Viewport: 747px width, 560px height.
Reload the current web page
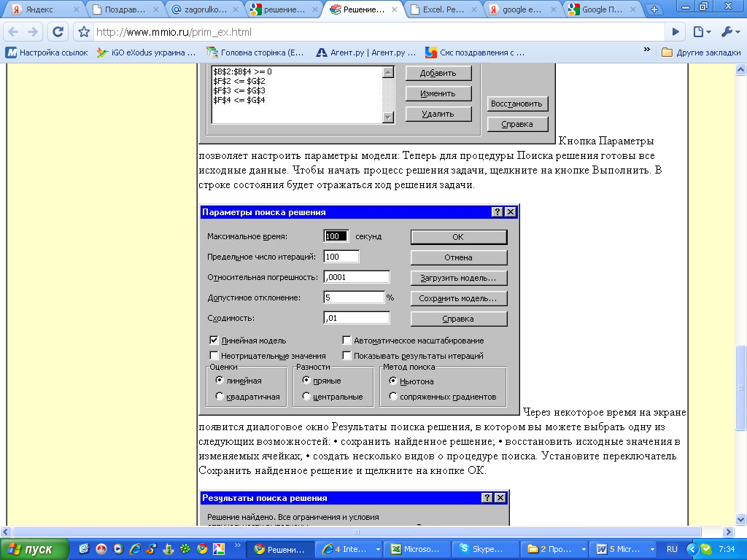click(x=58, y=32)
